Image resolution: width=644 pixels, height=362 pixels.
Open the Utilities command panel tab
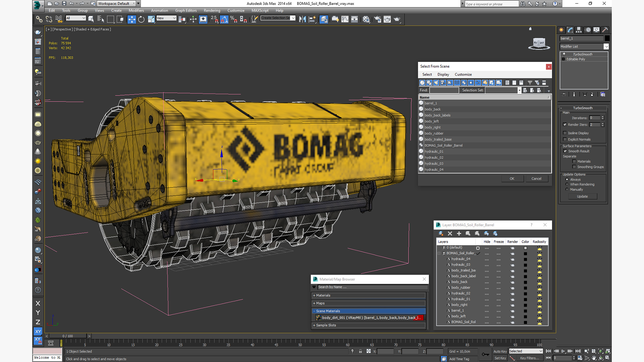(605, 30)
